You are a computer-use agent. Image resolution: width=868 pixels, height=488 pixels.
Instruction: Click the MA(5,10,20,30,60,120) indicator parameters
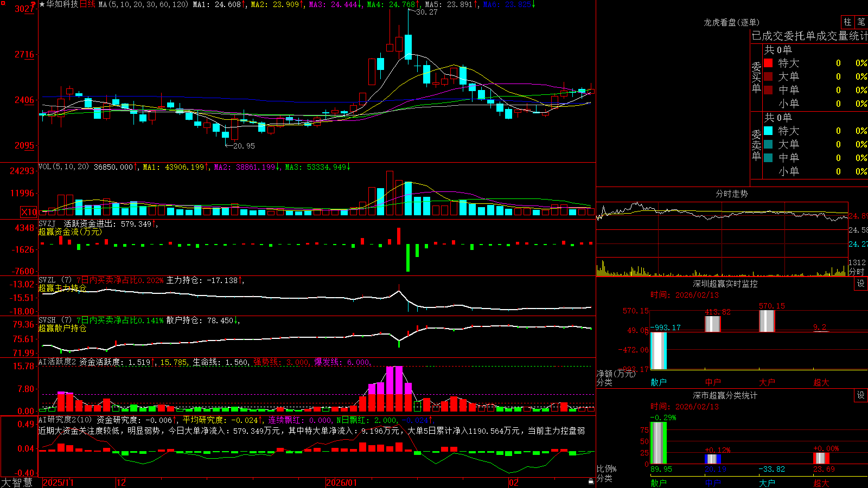[143, 4]
